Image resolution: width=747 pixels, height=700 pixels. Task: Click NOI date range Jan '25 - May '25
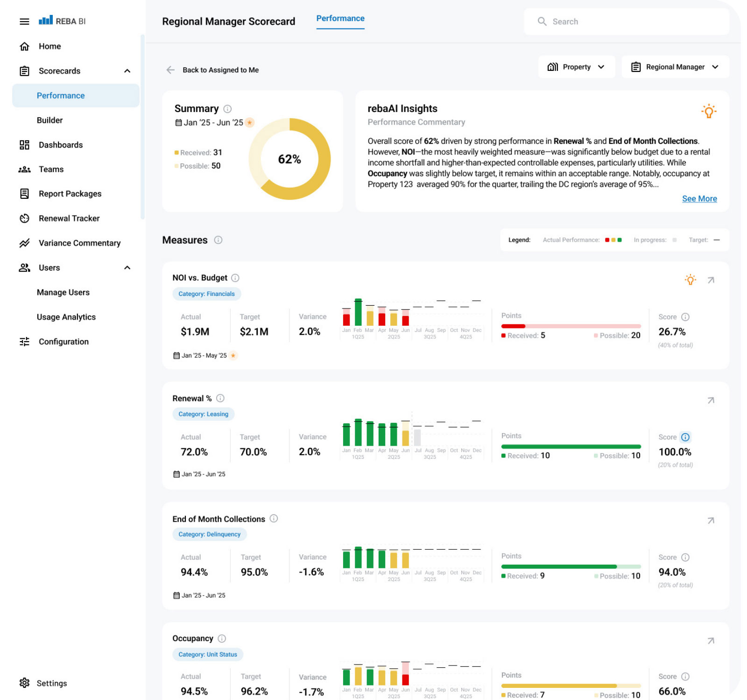pyautogui.click(x=204, y=356)
